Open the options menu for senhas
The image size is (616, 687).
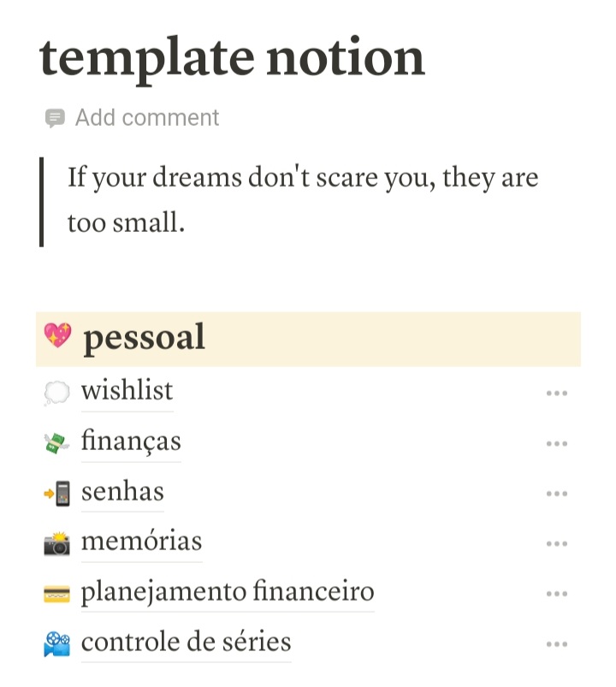click(x=558, y=493)
